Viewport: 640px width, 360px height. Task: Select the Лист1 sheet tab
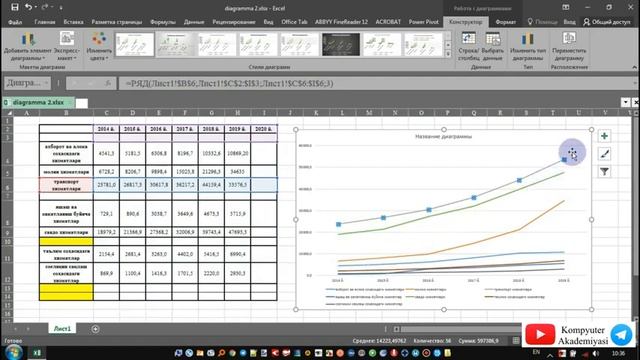pos(62,329)
